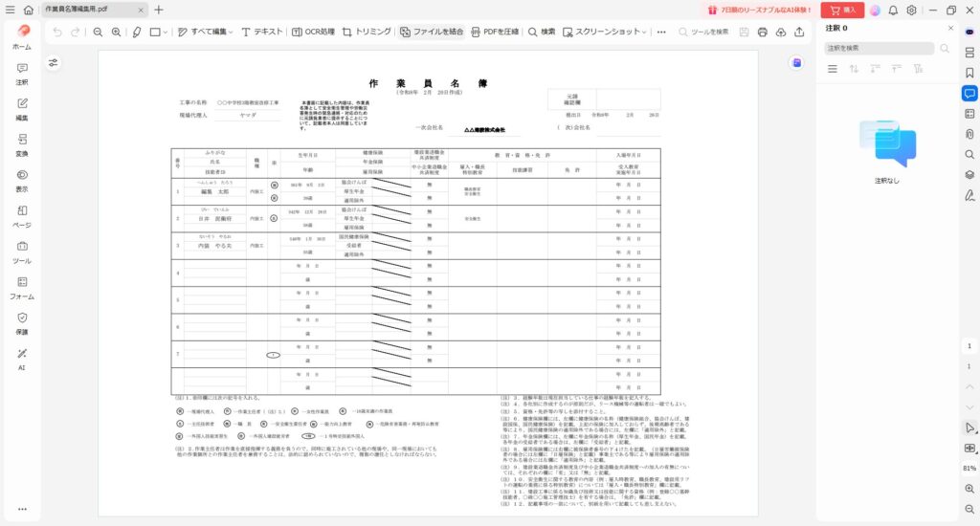This screenshot has height=526, width=980.
Task: Open the 注釈 menu in left sidebar
Action: 22,74
